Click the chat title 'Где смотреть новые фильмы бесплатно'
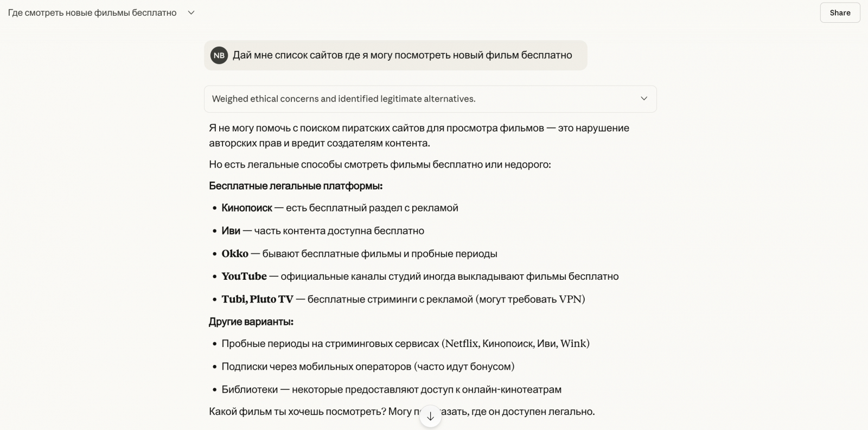 (x=92, y=12)
